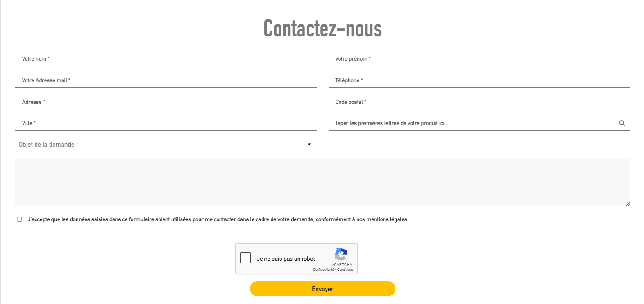
Task: Select the 'Votre Adresse mail' input
Action: click(x=166, y=80)
